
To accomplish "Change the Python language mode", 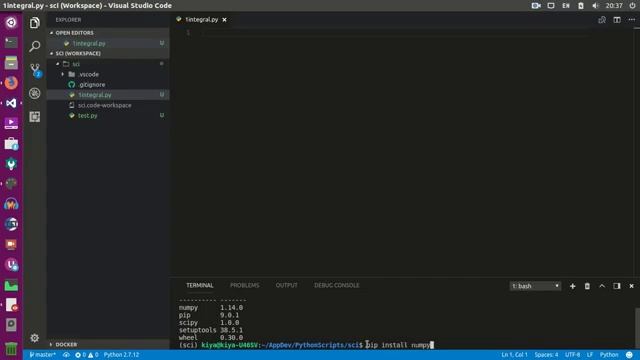I will [609, 355].
